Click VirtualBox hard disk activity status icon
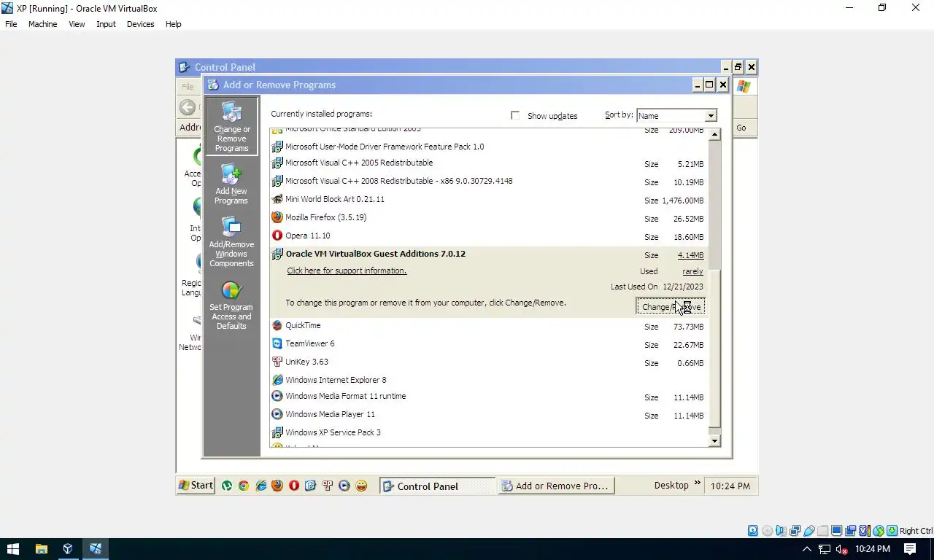This screenshot has height=560, width=934. point(753,531)
